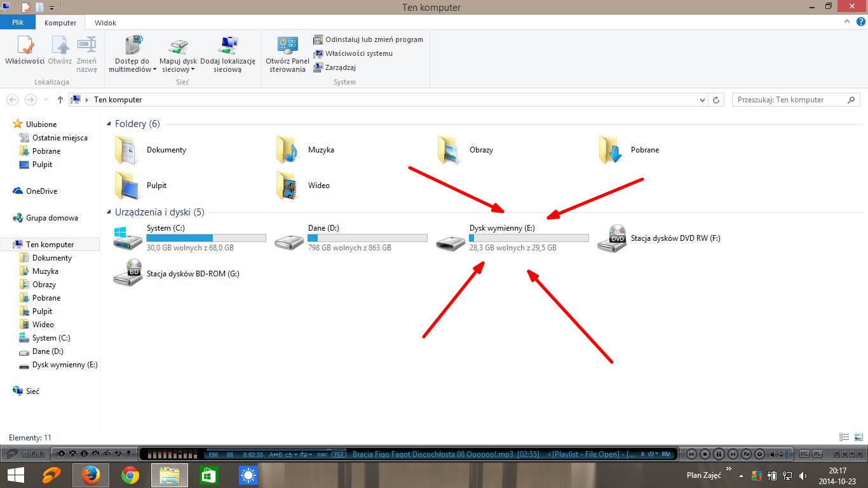Viewport: 868px width, 488px height.
Task: Collapse the Urządzenia i dyski group
Action: click(109, 212)
